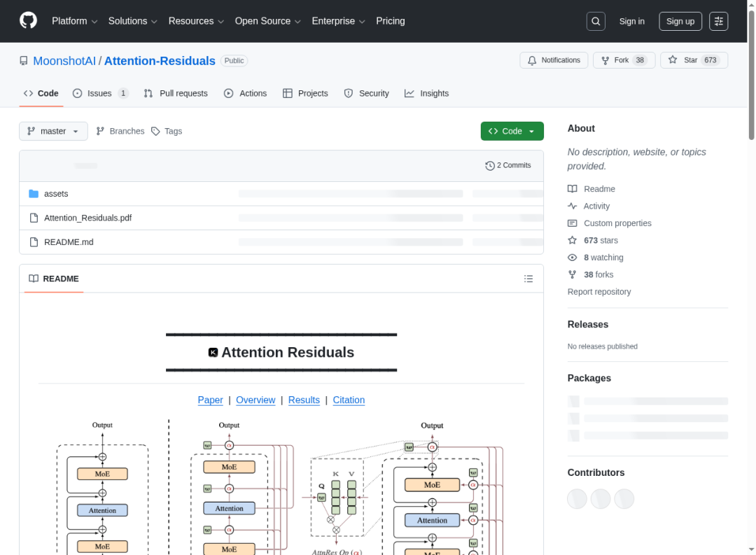View commit history via the 2 Commits icon

click(489, 165)
